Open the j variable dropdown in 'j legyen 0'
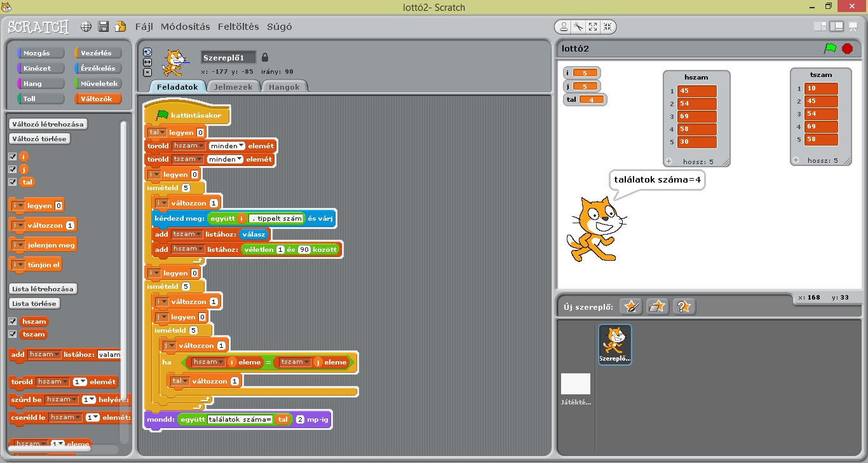Viewport: 868px width, 463px height. pyautogui.click(x=161, y=317)
